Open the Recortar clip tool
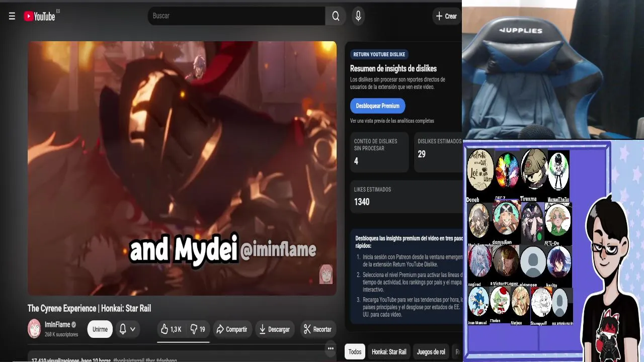The height and width of the screenshot is (362, 644). tap(317, 329)
